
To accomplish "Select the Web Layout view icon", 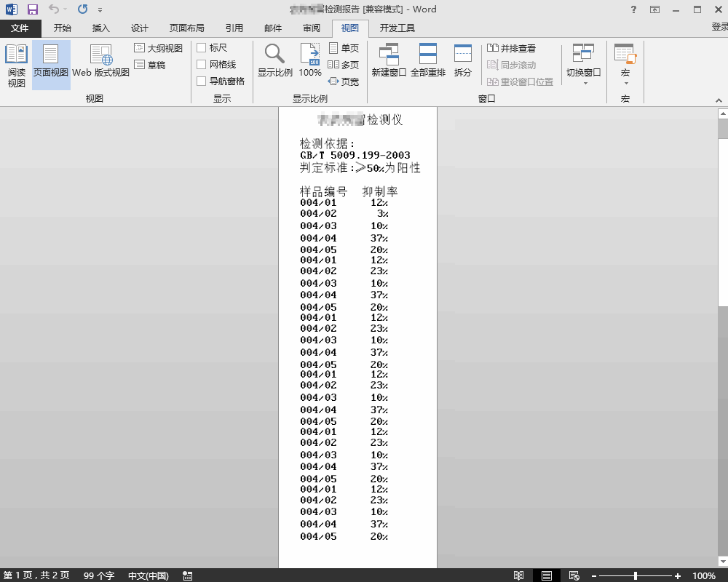I will click(x=101, y=61).
